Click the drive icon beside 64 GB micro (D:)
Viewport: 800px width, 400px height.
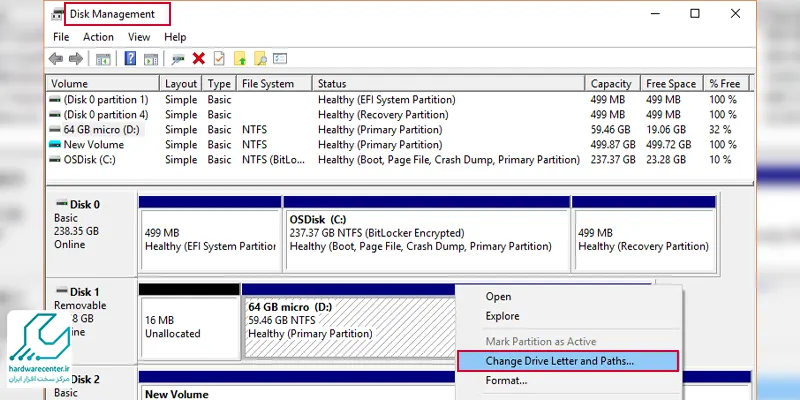[x=55, y=130]
